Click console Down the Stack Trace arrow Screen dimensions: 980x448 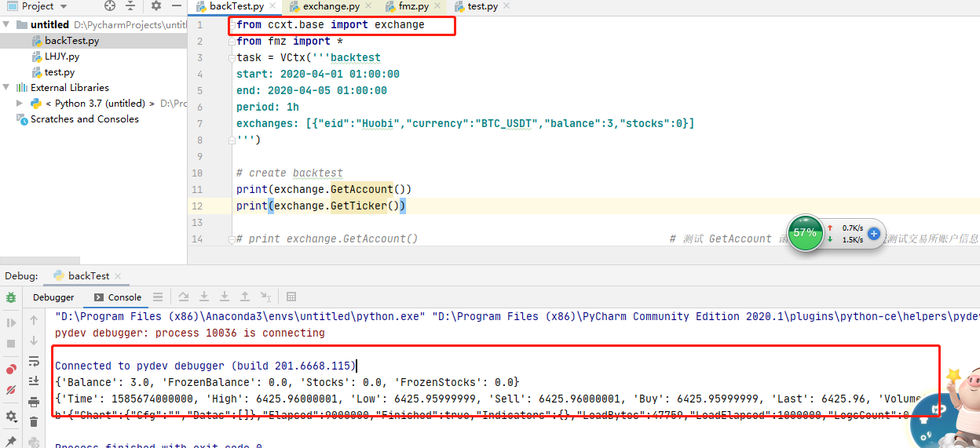click(x=34, y=341)
